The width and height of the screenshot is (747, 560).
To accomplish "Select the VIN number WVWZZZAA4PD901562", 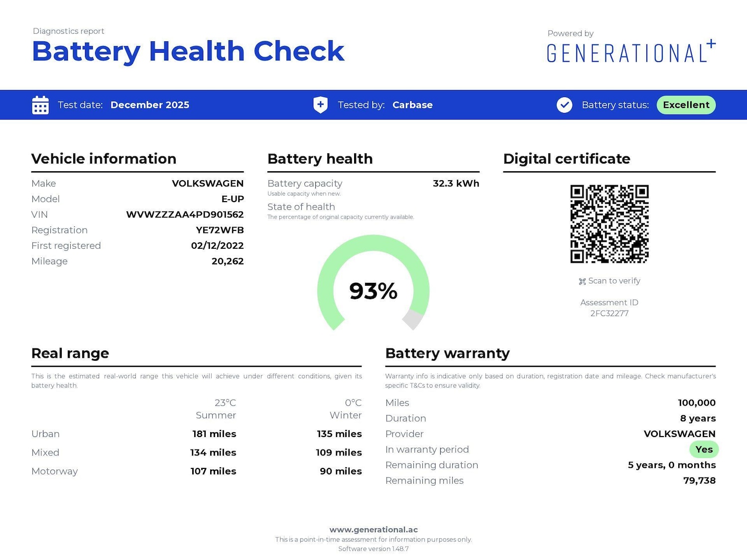I will coord(185,215).
